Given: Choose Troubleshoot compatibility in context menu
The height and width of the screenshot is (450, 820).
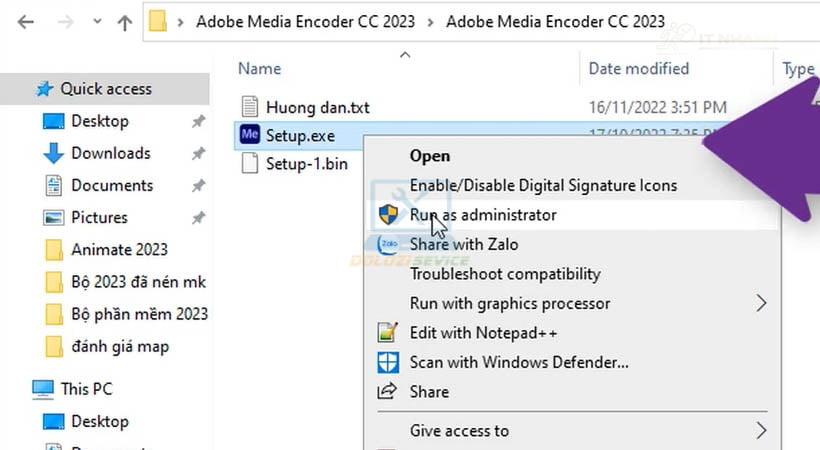Looking at the screenshot, I should 505,274.
